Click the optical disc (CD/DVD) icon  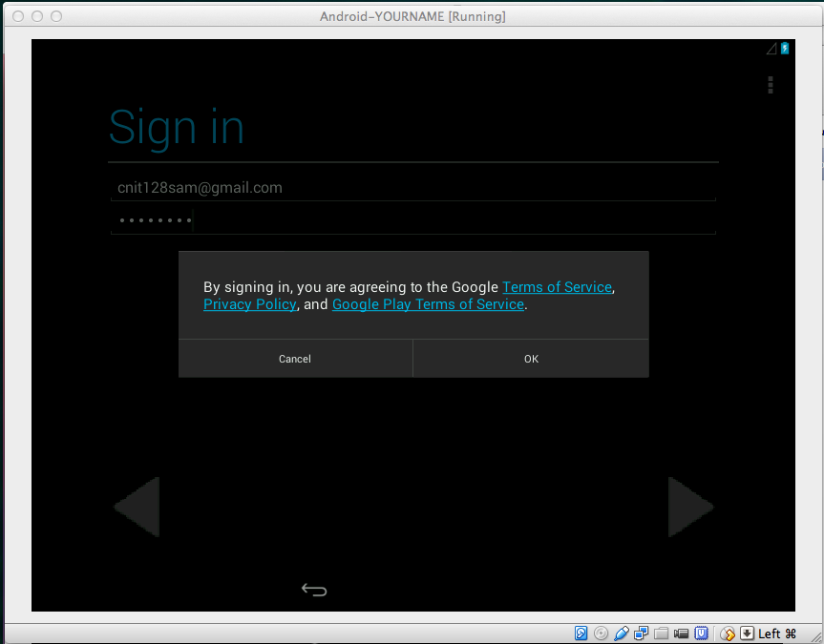601,633
